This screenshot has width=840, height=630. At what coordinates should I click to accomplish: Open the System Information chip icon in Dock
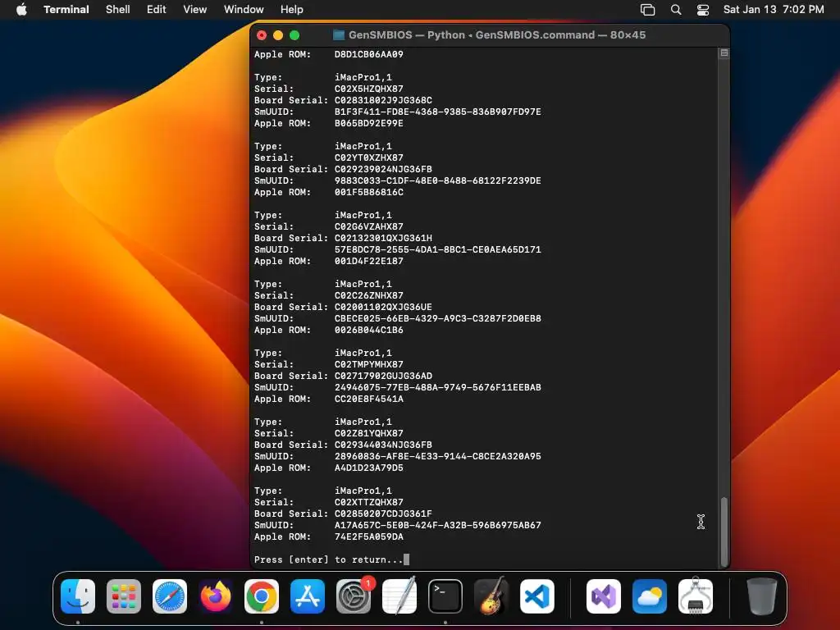696,596
